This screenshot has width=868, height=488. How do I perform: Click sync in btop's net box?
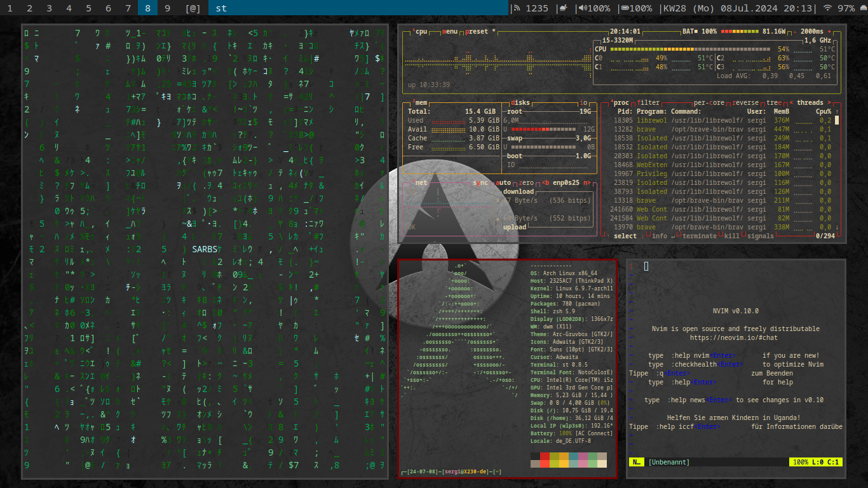coord(481,182)
